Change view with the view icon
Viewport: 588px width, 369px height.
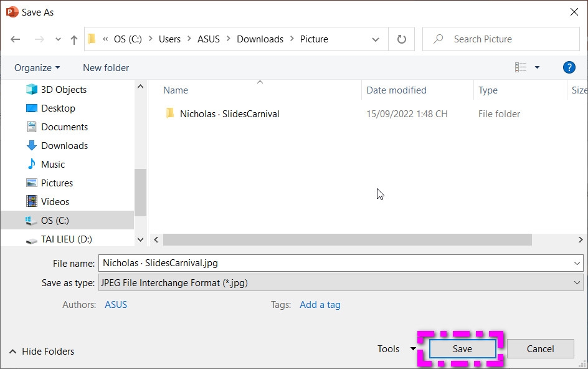pyautogui.click(x=521, y=67)
